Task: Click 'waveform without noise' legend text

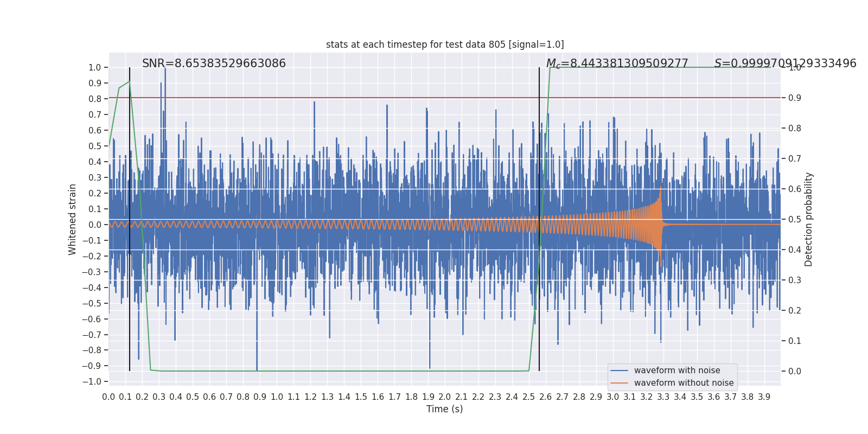Action: [x=684, y=383]
